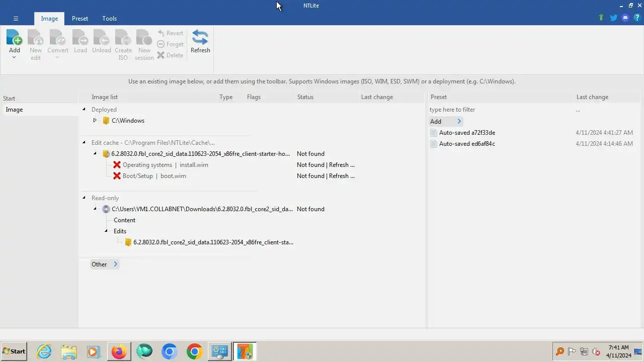
Task: Click the Forget toolbar item
Action: tap(170, 44)
